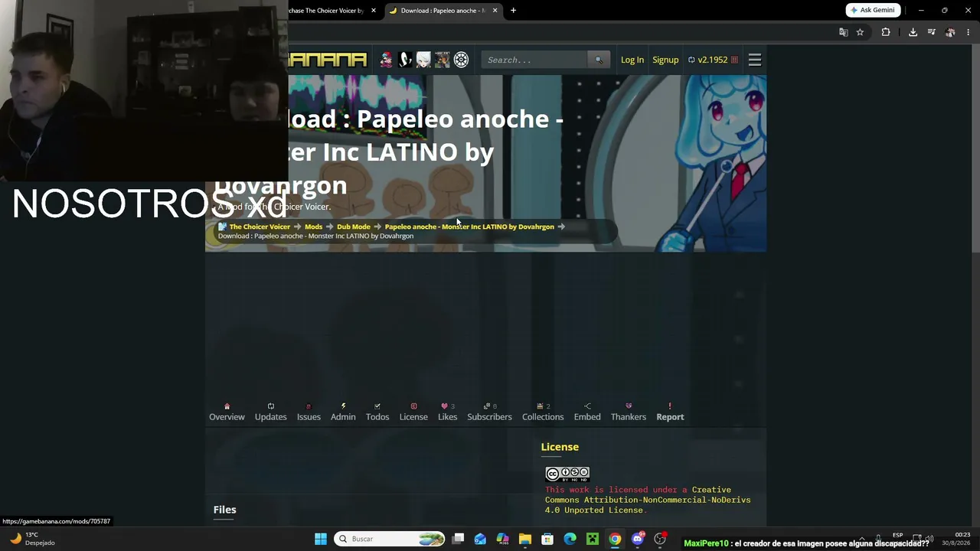The image size is (980, 551).
Task: Open a new browser tab
Action: coord(513,11)
